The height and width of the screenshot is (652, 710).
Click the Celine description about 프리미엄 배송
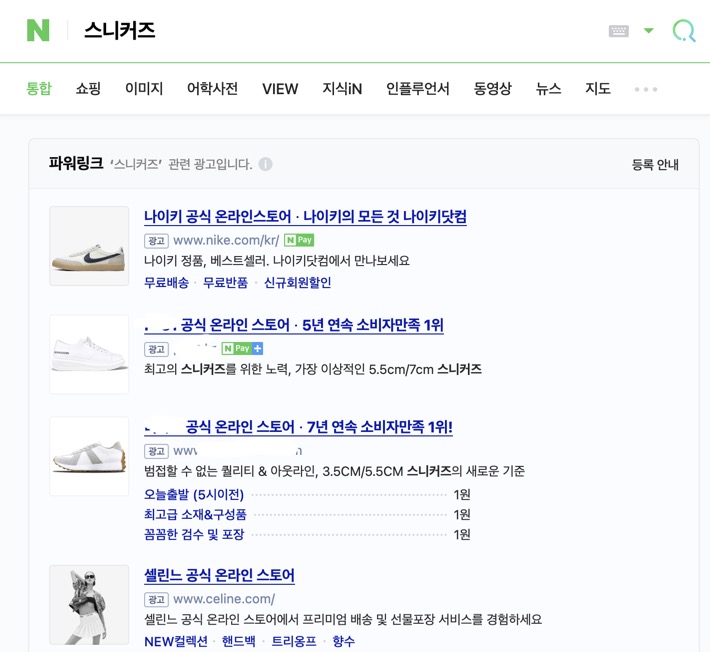click(x=343, y=619)
